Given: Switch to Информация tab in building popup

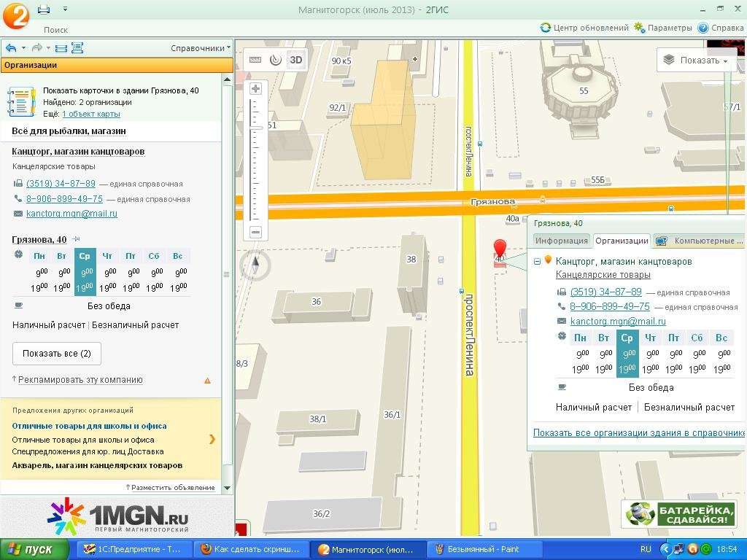Looking at the screenshot, I should 561,241.
